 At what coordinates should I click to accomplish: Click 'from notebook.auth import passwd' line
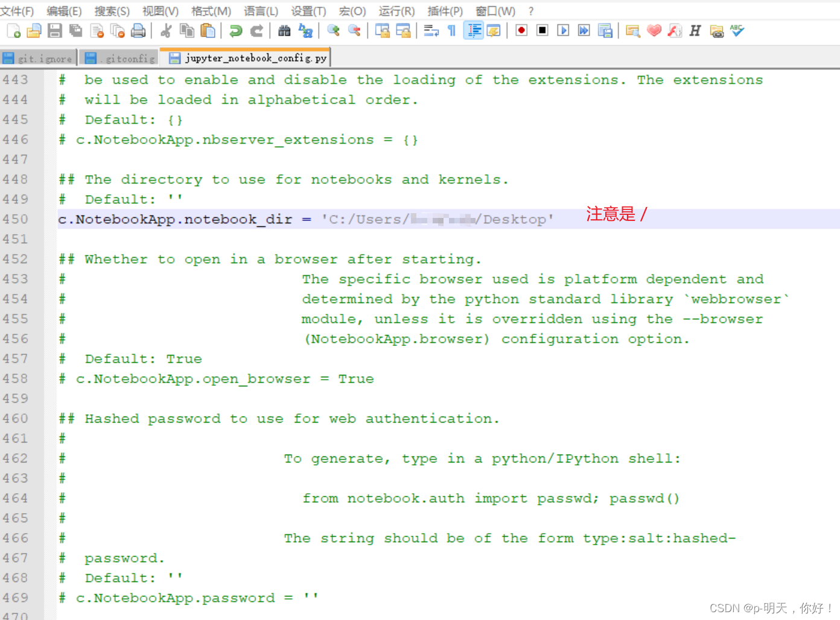pos(491,498)
